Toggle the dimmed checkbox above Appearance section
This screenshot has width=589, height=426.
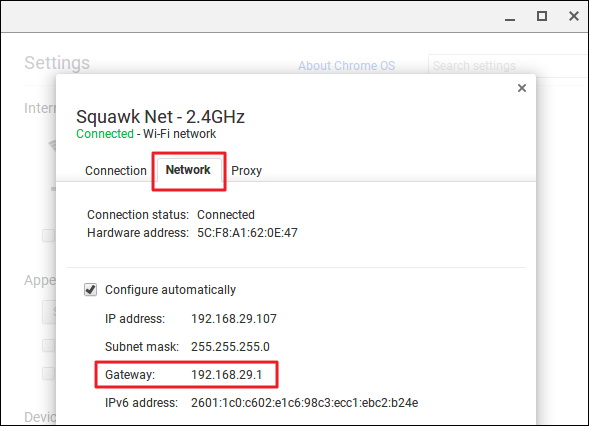click(x=48, y=236)
